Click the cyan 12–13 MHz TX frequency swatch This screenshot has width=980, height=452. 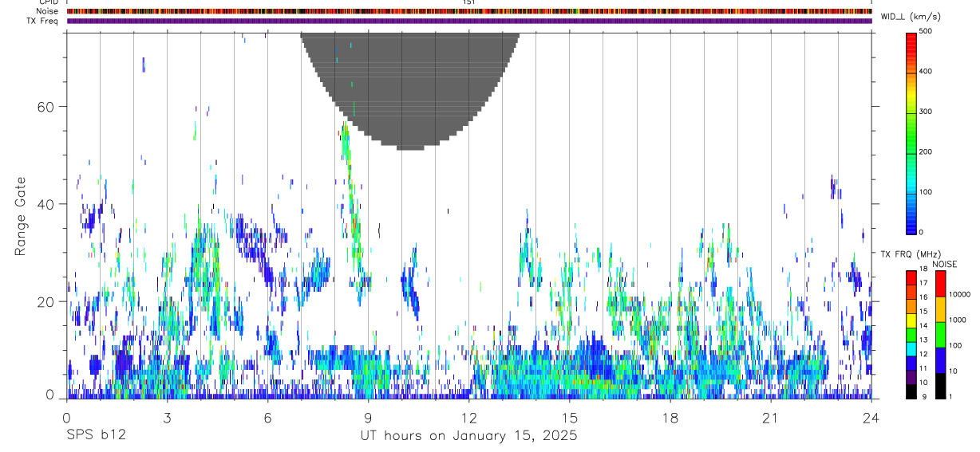(x=911, y=348)
